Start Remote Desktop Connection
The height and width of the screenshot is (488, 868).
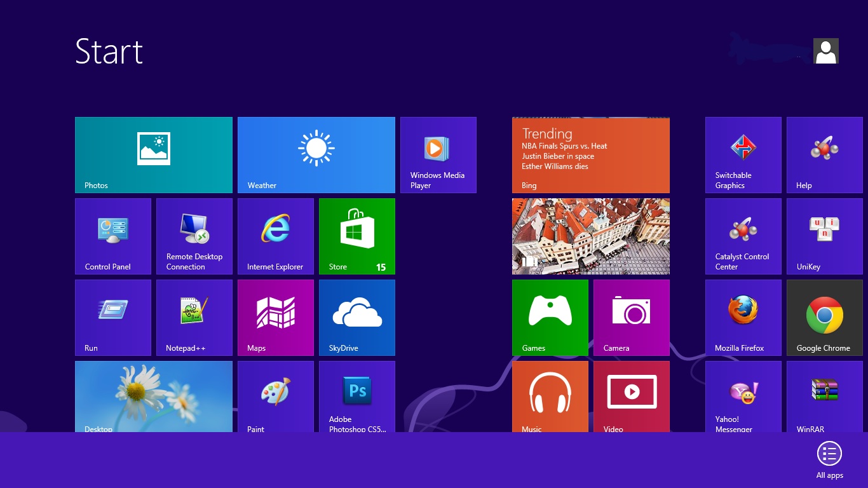click(194, 236)
